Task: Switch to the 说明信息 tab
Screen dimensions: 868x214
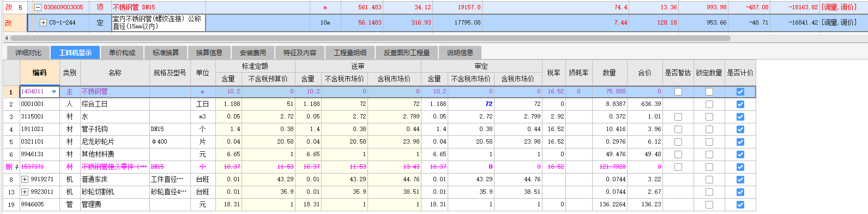Action: pos(460,53)
